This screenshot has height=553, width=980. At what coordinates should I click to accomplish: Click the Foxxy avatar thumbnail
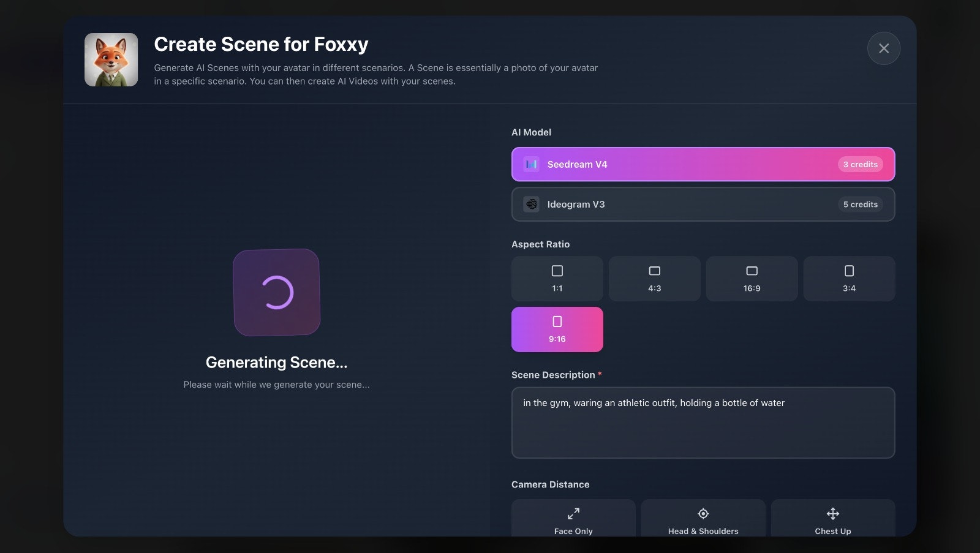[111, 60]
